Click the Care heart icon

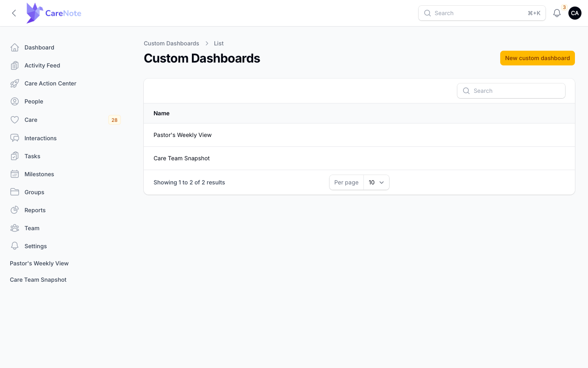click(x=15, y=120)
